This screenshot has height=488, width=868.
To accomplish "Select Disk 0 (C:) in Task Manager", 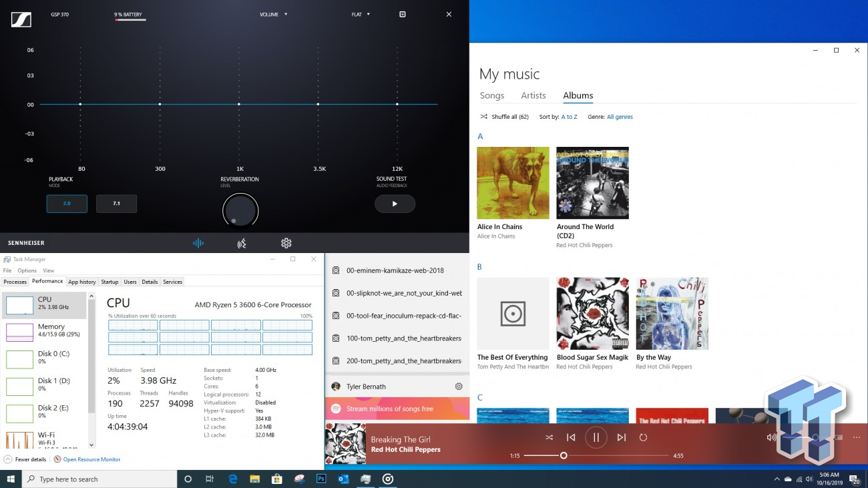I will 45,358.
